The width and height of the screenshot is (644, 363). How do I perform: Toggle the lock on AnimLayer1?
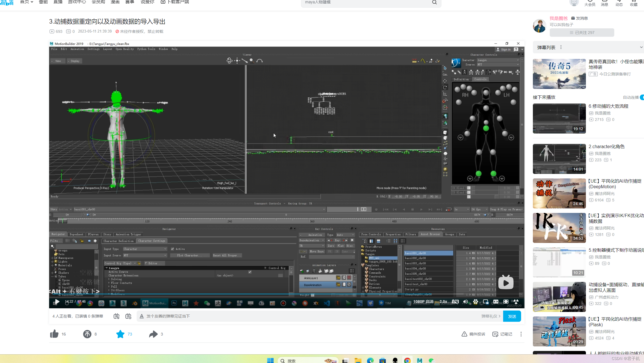click(x=338, y=278)
